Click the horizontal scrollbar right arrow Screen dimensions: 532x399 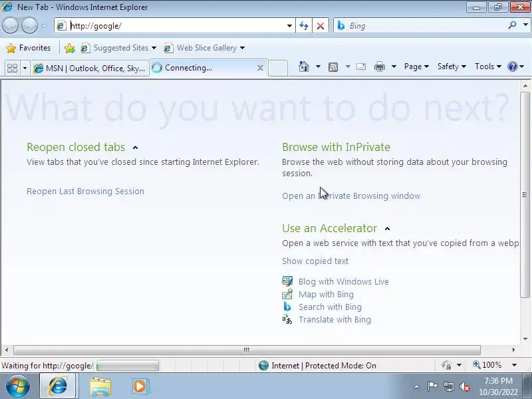pyautogui.click(x=513, y=350)
